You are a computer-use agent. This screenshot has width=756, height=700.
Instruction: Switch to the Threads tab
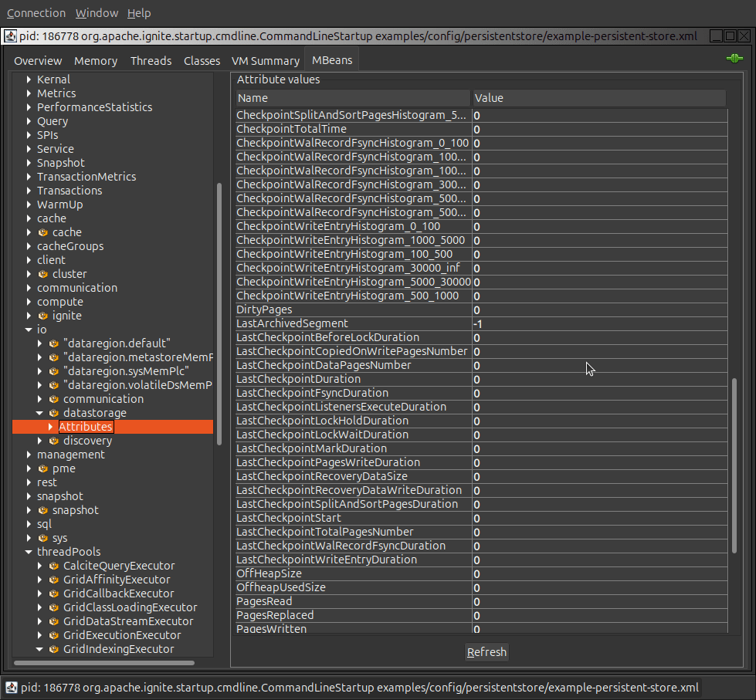pyautogui.click(x=151, y=61)
